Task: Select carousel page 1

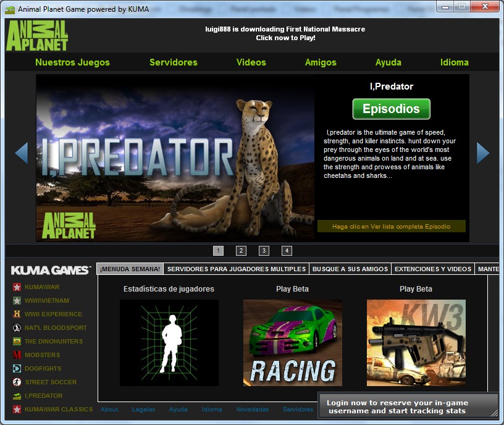Action: [218, 251]
